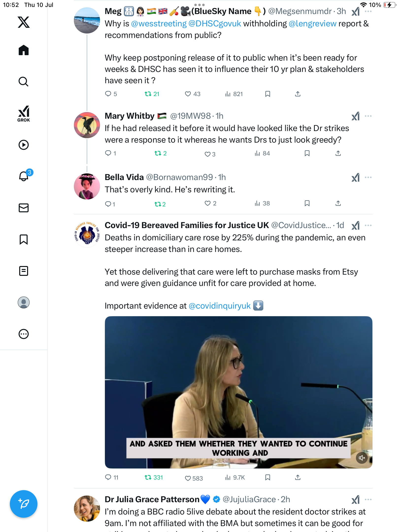Open direct messages envelope icon
399x532 pixels.
[x=24, y=208]
